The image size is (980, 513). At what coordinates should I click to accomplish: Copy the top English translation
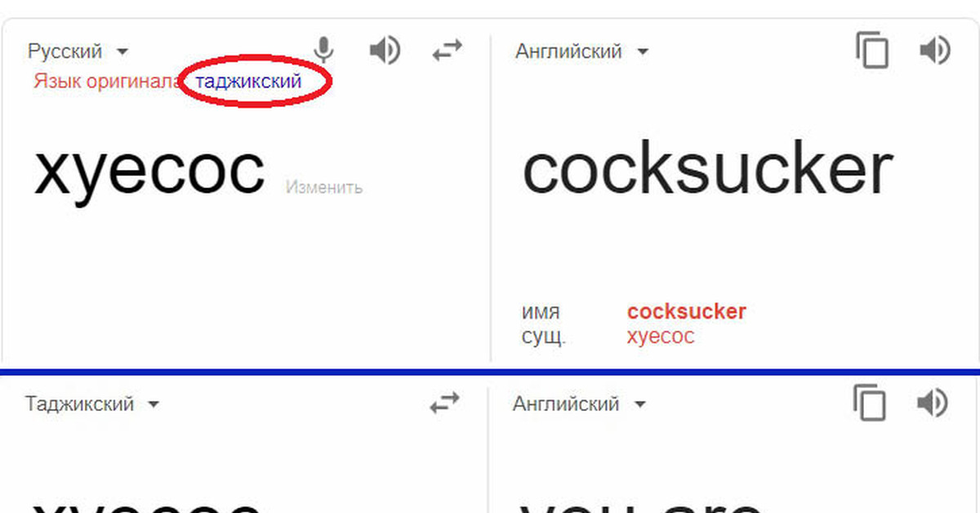coord(872,51)
